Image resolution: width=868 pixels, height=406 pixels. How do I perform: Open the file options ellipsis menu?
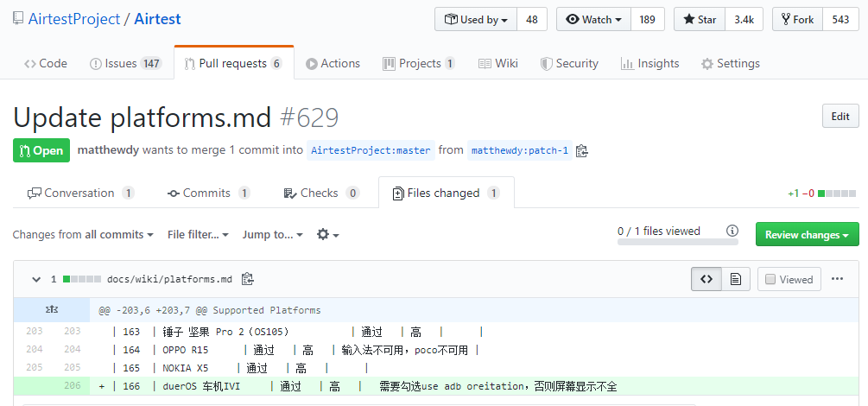pyautogui.click(x=838, y=279)
